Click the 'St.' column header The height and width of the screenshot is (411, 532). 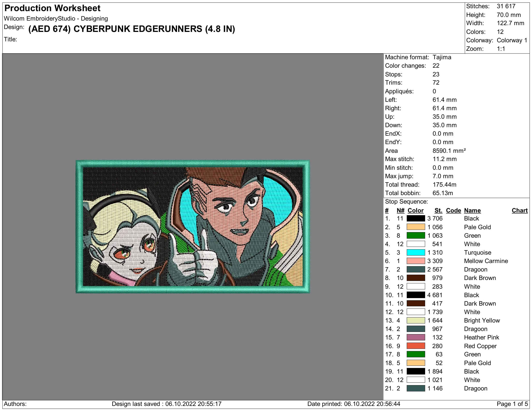click(x=438, y=211)
